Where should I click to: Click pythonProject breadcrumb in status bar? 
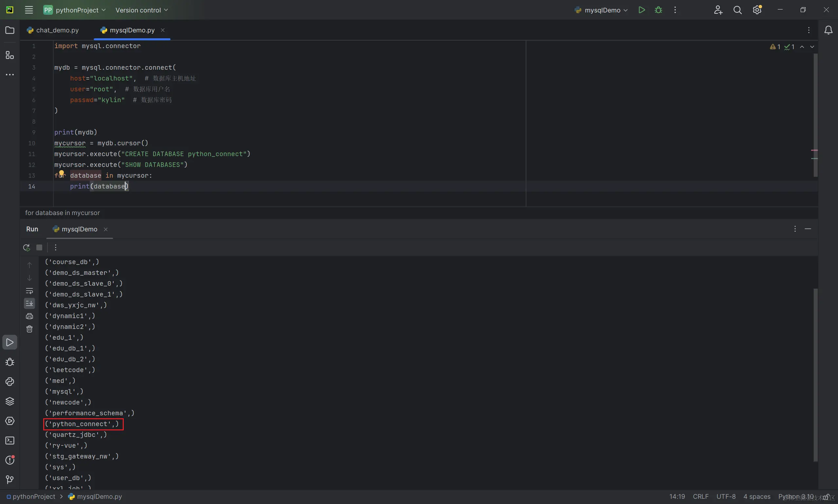click(x=31, y=496)
